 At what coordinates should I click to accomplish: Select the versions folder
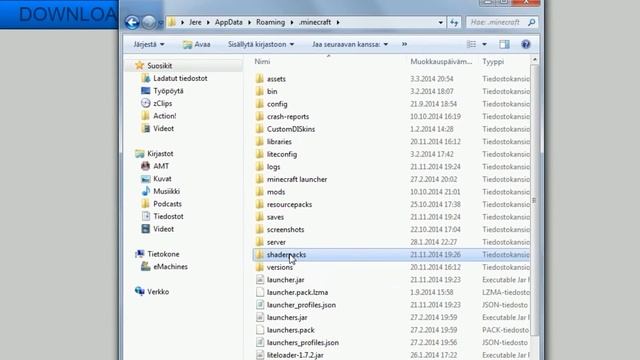[280, 267]
